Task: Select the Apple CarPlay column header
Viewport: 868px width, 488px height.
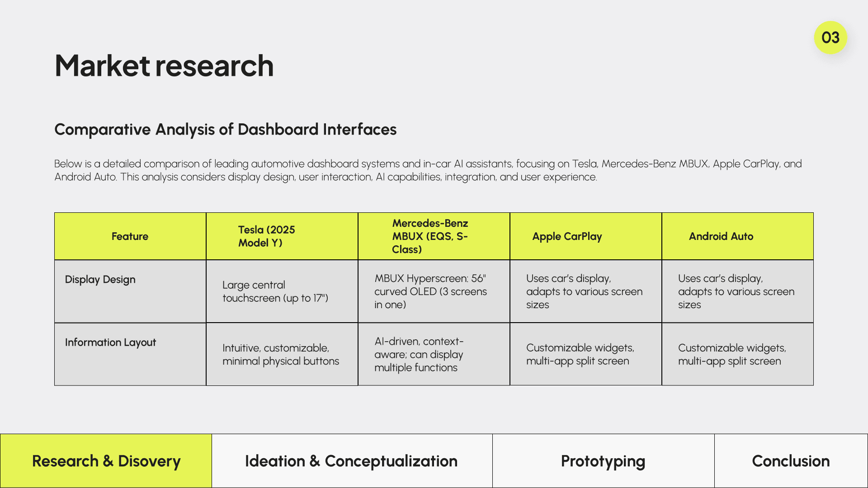Action: click(567, 236)
